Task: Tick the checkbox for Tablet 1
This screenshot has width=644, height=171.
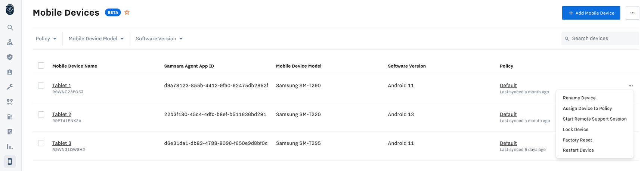Action: 41,85
